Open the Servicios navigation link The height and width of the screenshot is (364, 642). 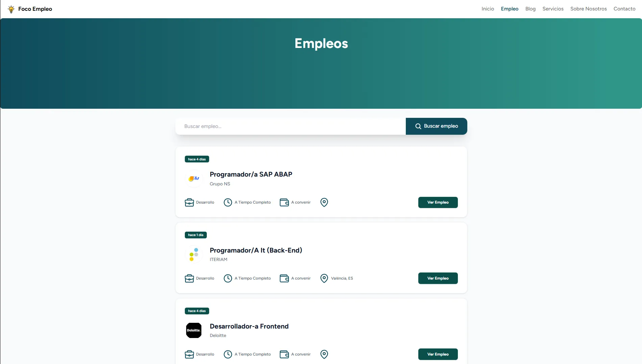[553, 9]
